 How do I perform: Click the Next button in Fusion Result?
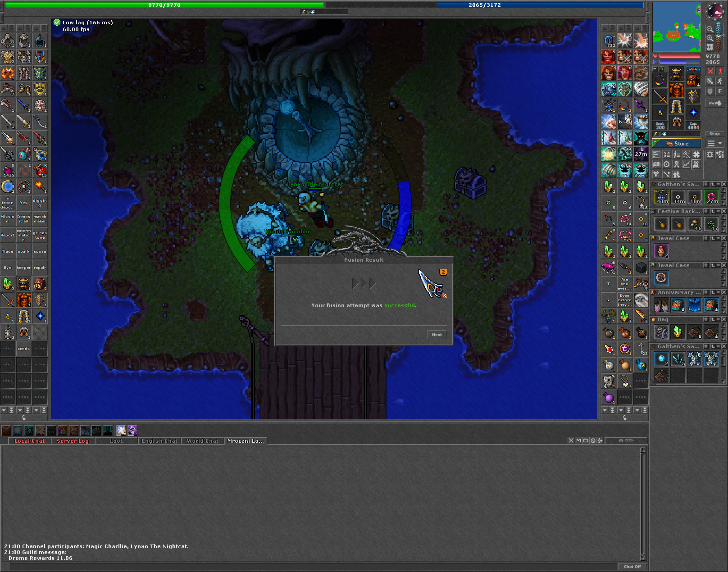coord(437,335)
